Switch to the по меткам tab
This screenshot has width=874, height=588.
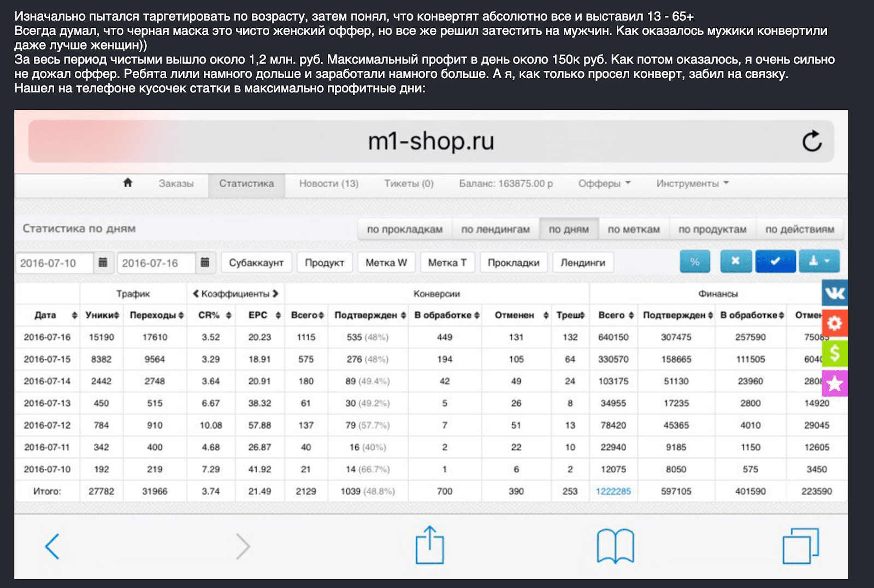634,229
